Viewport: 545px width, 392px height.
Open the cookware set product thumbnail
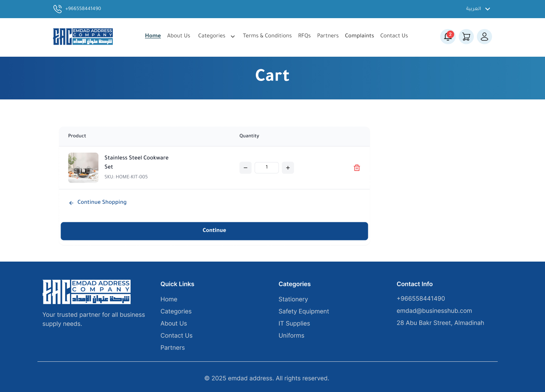[83, 168]
